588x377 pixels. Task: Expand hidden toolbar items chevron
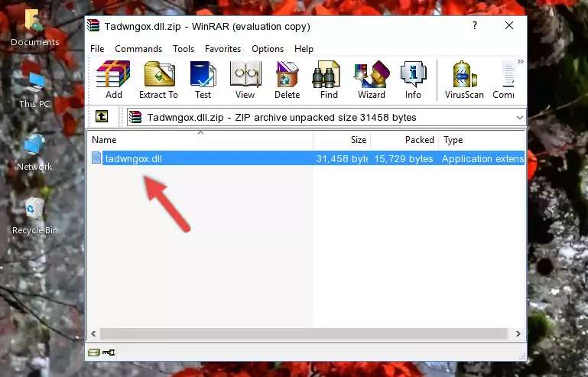[521, 61]
